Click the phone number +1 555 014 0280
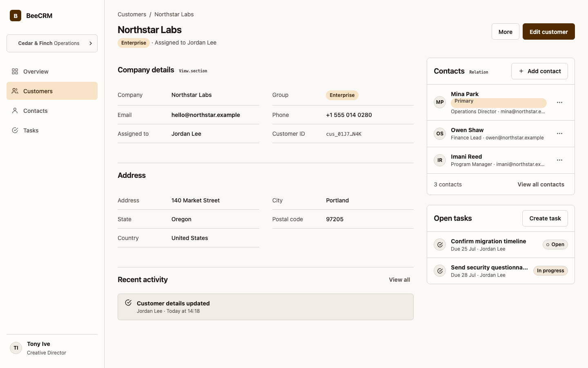The image size is (588, 368). pyautogui.click(x=349, y=115)
